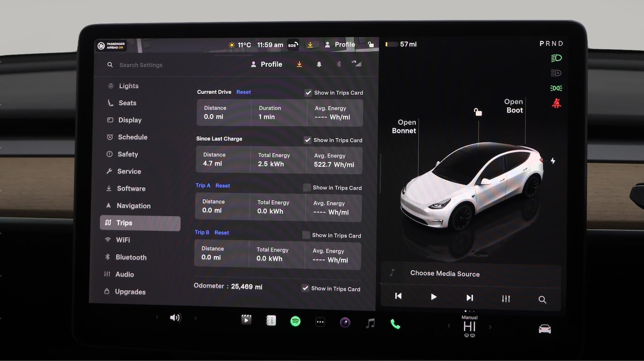Open the music player icon in the dock
This screenshot has height=361, width=644.
point(370,323)
